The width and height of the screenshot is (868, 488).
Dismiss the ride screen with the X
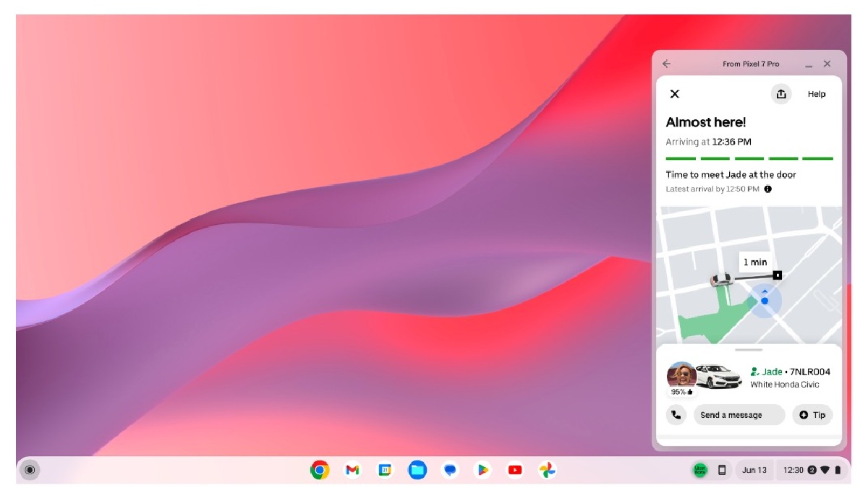click(x=675, y=94)
